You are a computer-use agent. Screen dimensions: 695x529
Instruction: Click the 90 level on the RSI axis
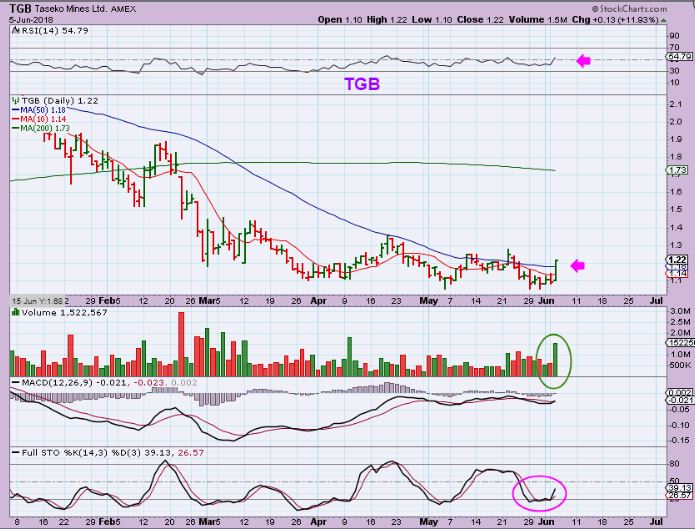[675, 36]
